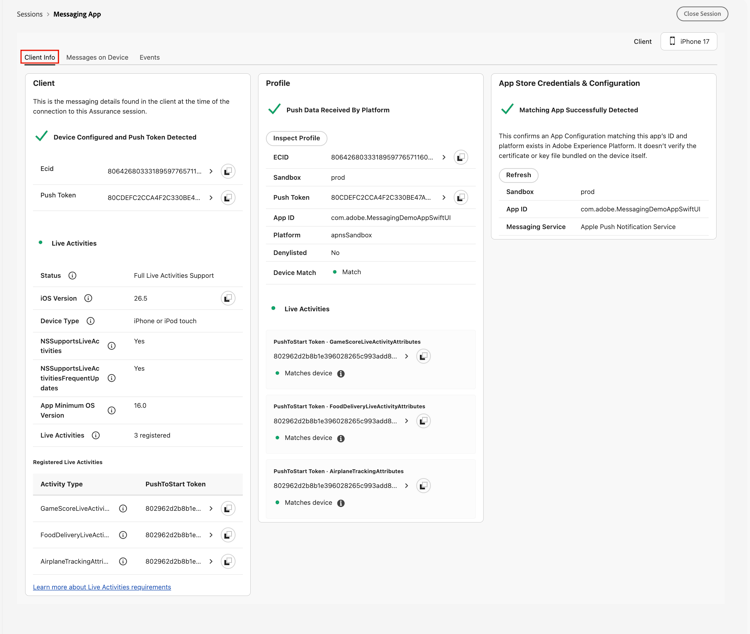This screenshot has width=750, height=634.
Task: Copy the Ecid value in Client panel
Action: pyautogui.click(x=228, y=171)
